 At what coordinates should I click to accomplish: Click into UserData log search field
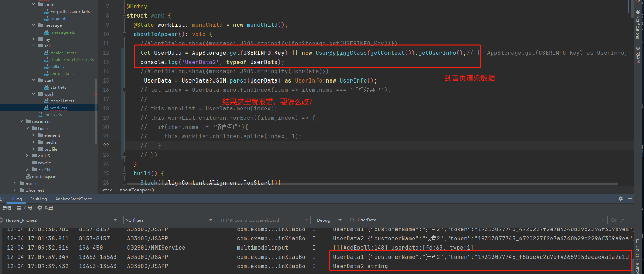pyautogui.click(x=477, y=220)
